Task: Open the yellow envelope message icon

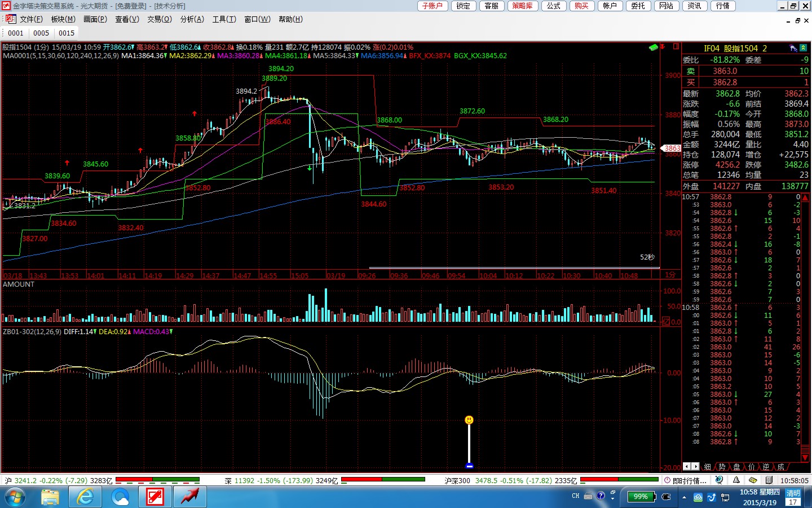Action: click(753, 480)
